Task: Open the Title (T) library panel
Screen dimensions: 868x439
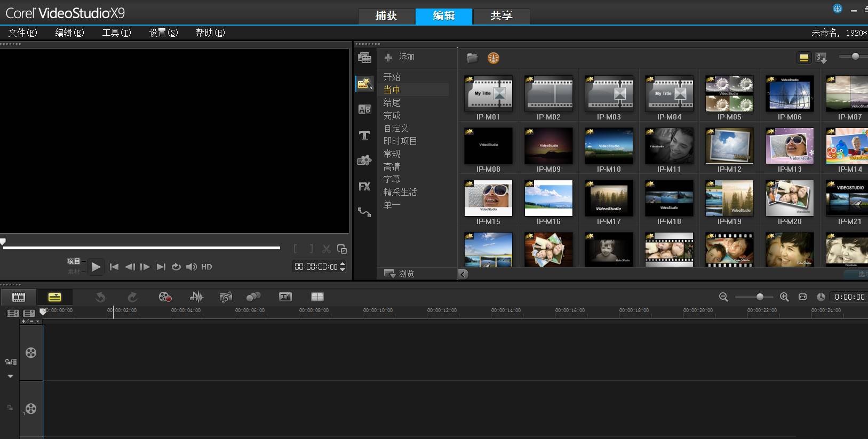Action: tap(364, 135)
